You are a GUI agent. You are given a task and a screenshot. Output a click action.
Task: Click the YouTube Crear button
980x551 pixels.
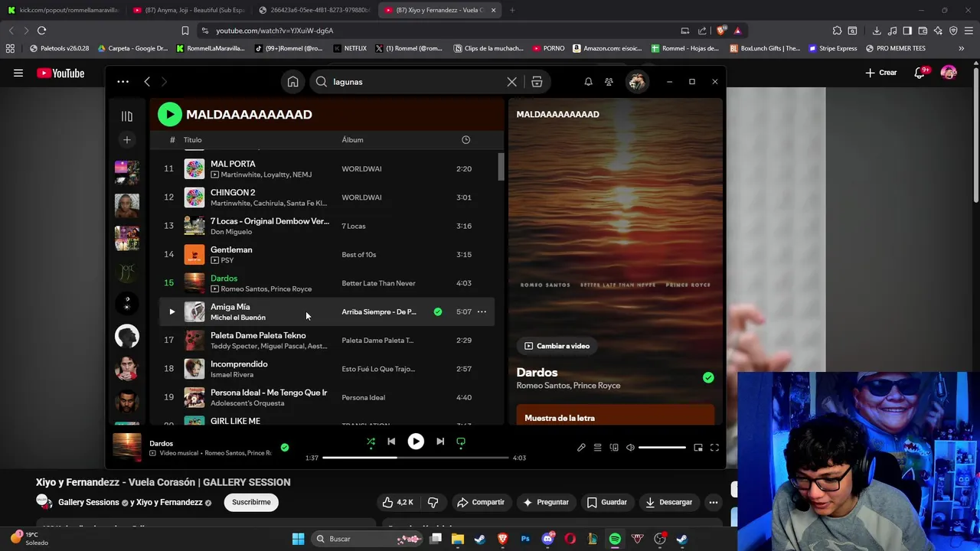(881, 73)
